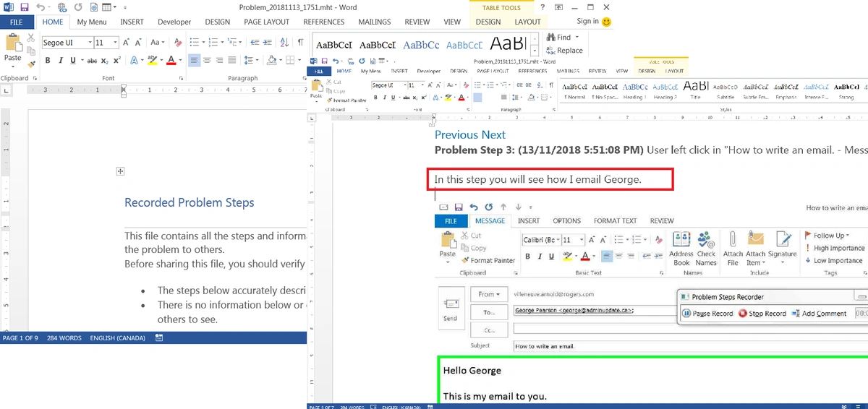Follow the Previous link in document
Screen dimensions: 868x409
coord(456,134)
